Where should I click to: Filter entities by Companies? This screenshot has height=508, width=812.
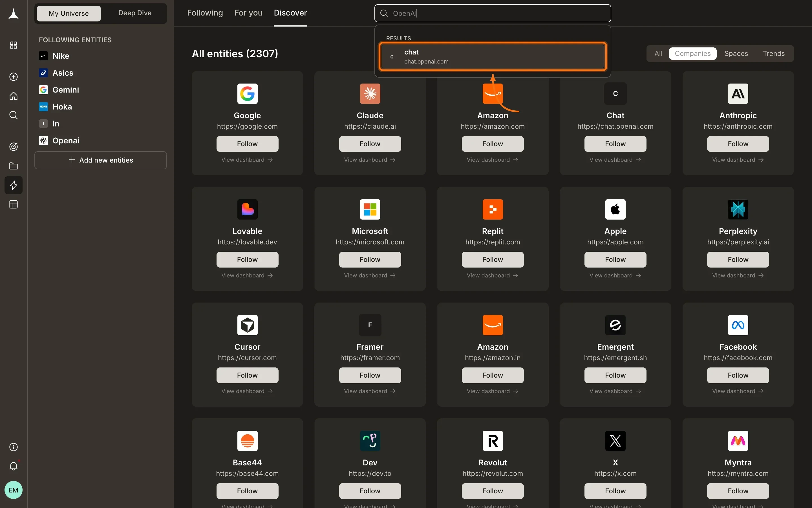coord(692,53)
